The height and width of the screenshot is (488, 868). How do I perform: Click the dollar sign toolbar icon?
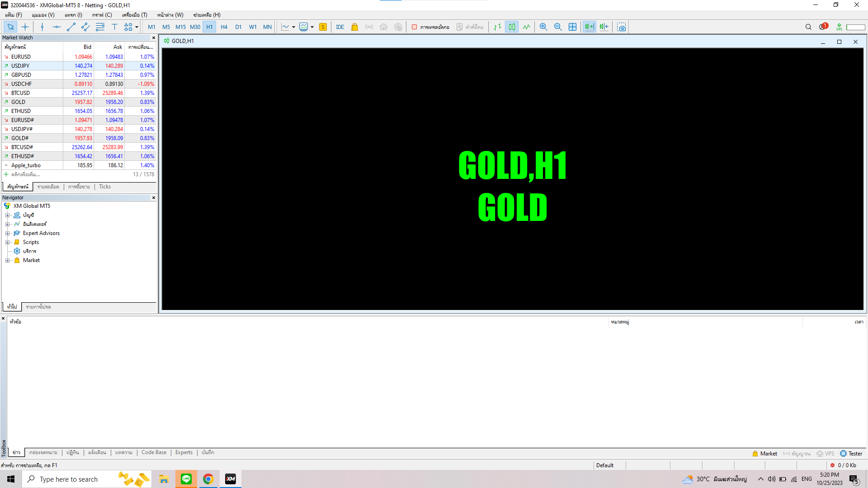coord(323,27)
